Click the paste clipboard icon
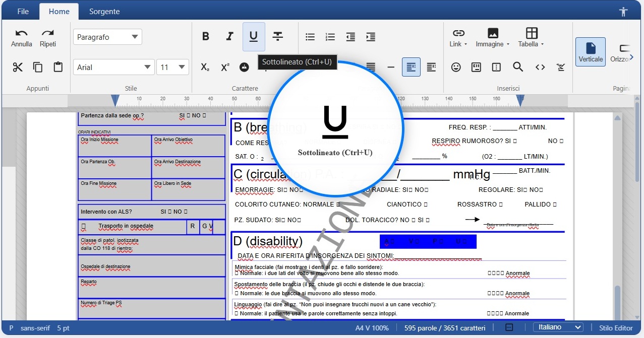The image size is (644, 338). tap(58, 67)
